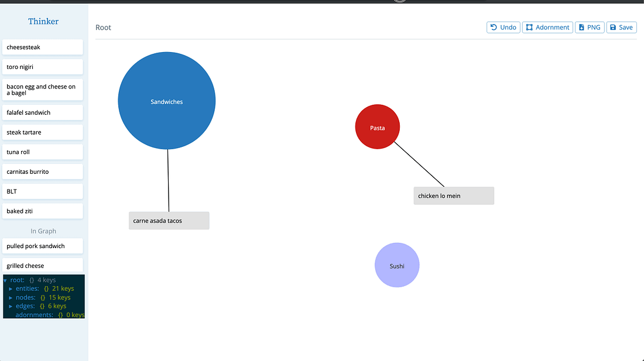Image resolution: width=644 pixels, height=361 pixels.
Task: Pick bacon egg and cheese on a bagel
Action: (42, 90)
